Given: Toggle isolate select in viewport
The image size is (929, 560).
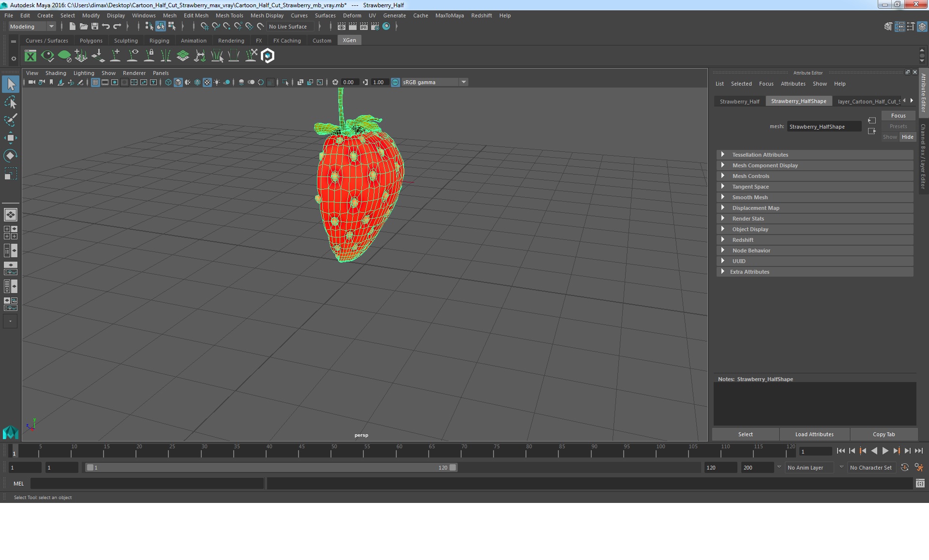Looking at the screenshot, I should 285,82.
